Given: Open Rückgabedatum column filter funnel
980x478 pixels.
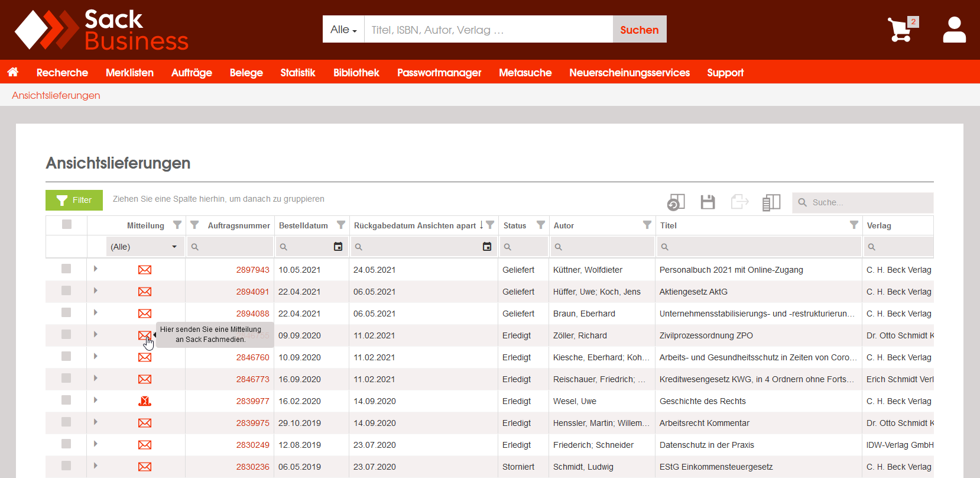Looking at the screenshot, I should pyautogui.click(x=490, y=225).
